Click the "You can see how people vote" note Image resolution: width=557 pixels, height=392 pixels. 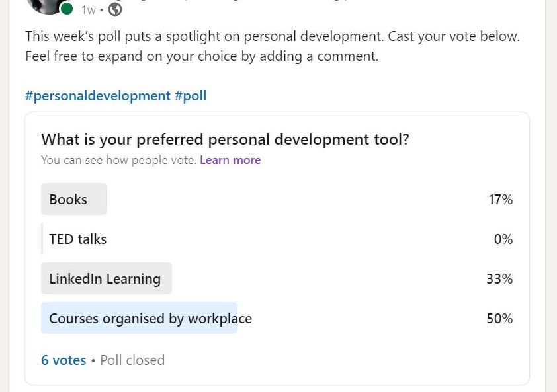coord(118,160)
